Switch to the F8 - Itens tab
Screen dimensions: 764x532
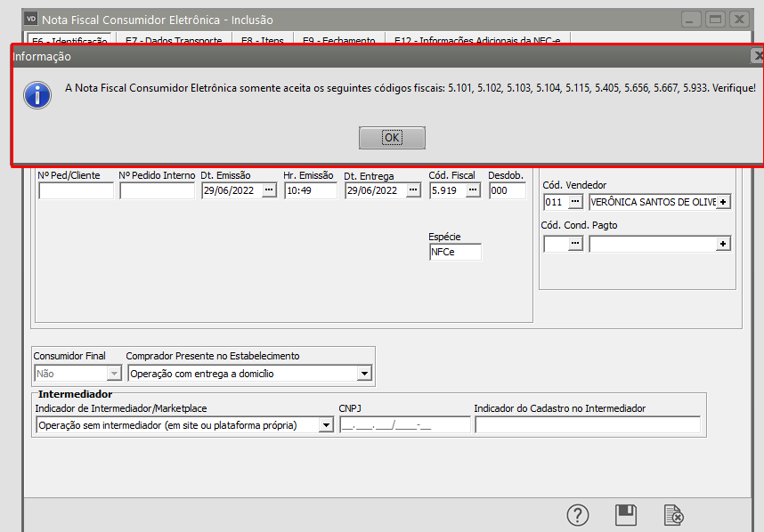(262, 41)
